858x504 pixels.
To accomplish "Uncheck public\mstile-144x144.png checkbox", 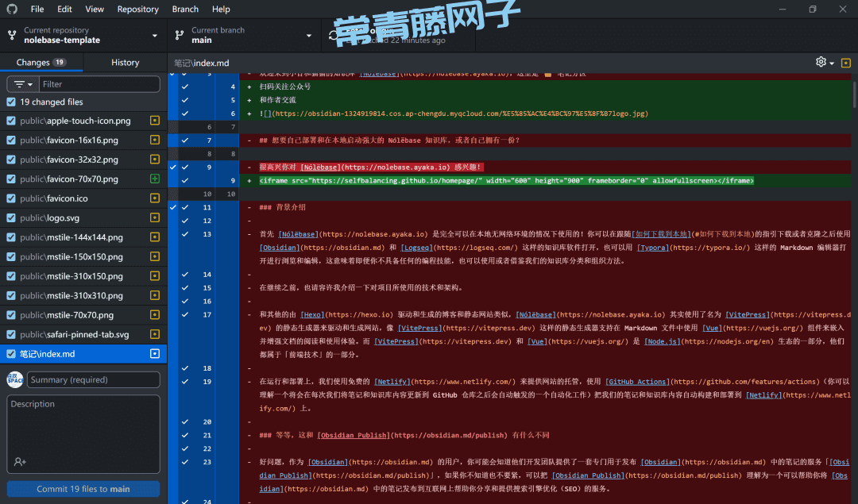I will pyautogui.click(x=11, y=237).
